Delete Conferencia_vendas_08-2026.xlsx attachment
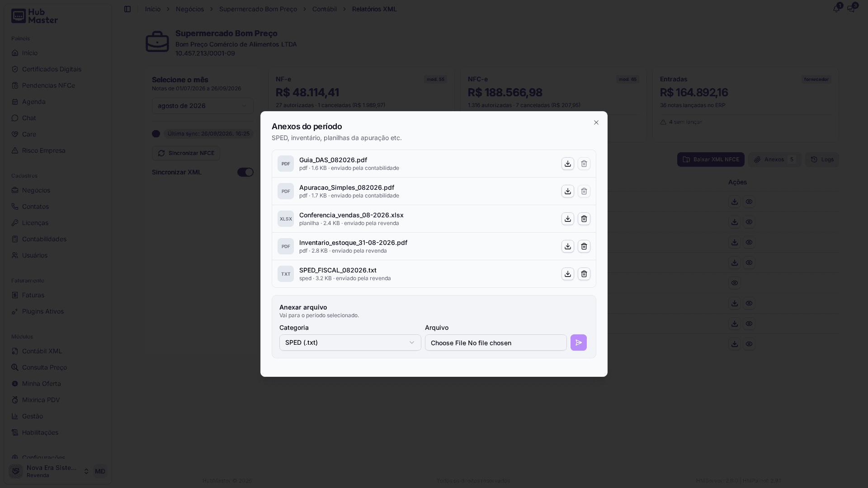Screen dimensions: 868x488 click(x=584, y=219)
